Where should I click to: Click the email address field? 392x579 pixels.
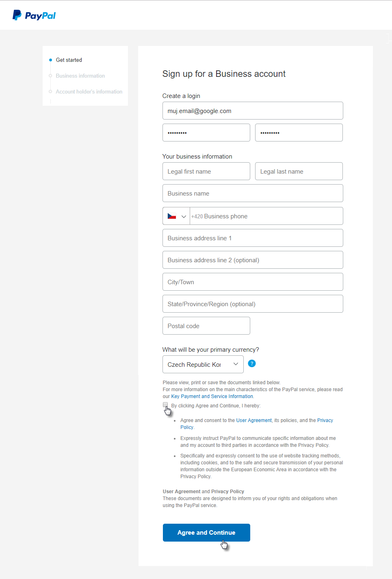253,111
